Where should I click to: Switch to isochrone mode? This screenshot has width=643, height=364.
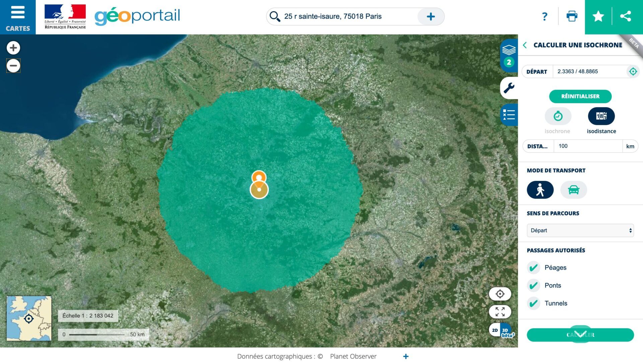(558, 117)
